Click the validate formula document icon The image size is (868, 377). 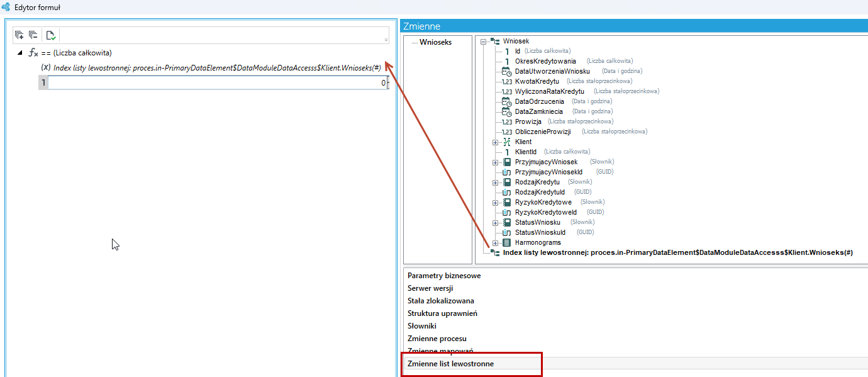[51, 35]
